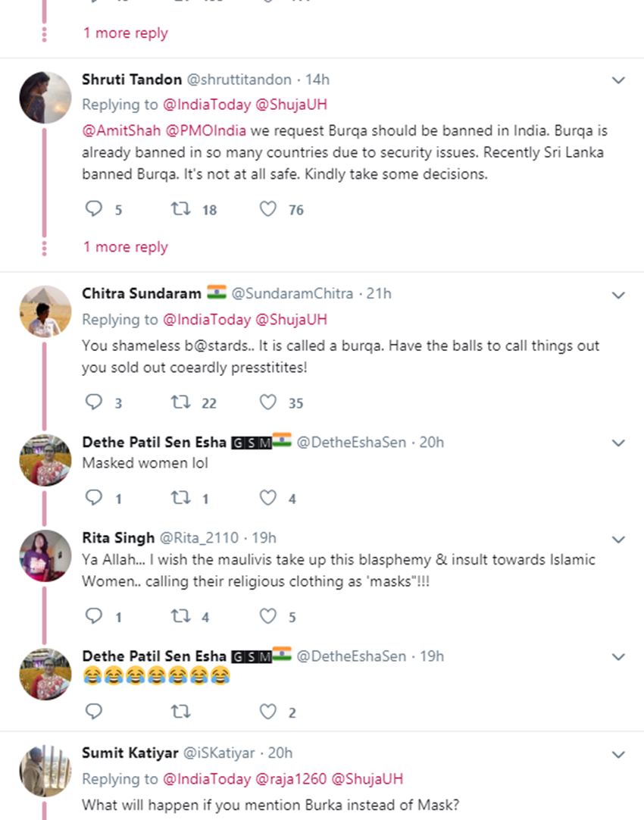Reply to Chitra Sundaram's tweet
Image resolution: width=644 pixels, height=820 pixels.
point(94,402)
